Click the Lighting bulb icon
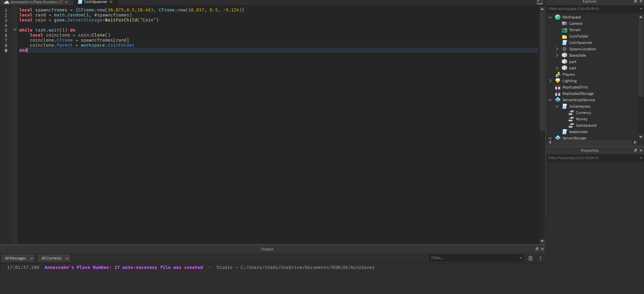Screen dimensions: 644x294 tap(558, 81)
